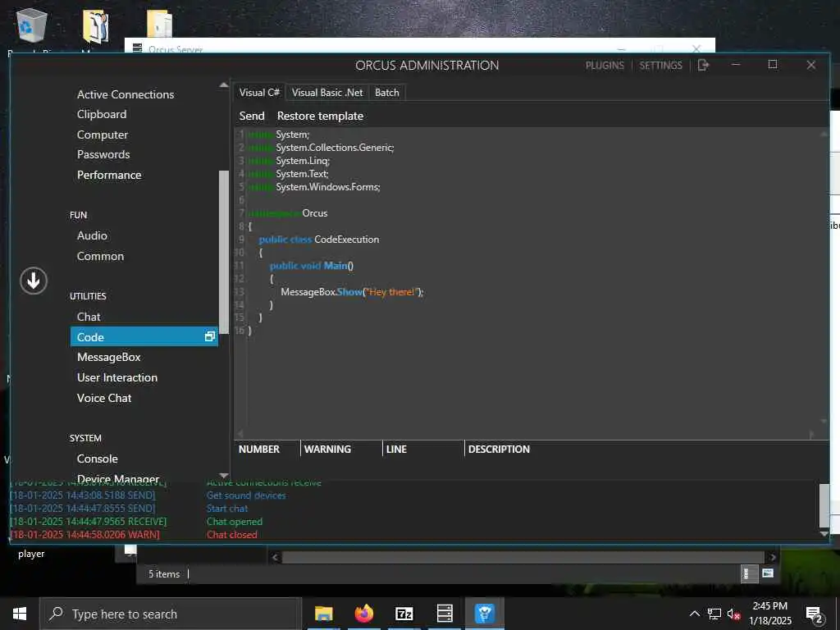The height and width of the screenshot is (630, 840).
Task: Open the SETTINGS menu
Action: 660,66
